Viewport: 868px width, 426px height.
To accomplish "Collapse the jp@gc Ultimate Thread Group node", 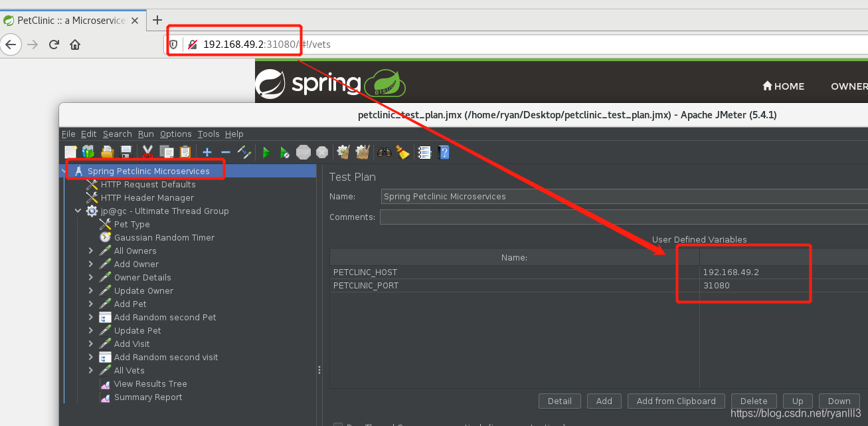I will pos(78,211).
